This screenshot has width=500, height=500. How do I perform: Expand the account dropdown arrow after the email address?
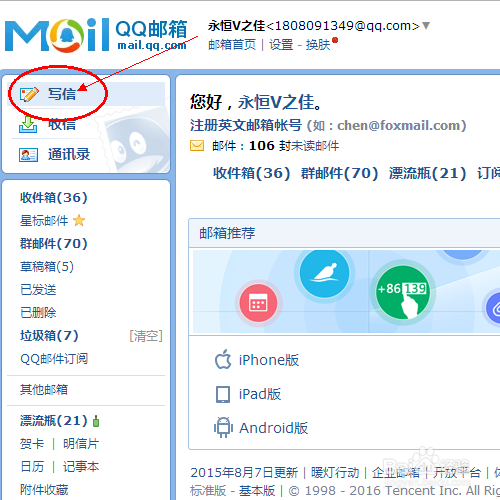point(426,25)
